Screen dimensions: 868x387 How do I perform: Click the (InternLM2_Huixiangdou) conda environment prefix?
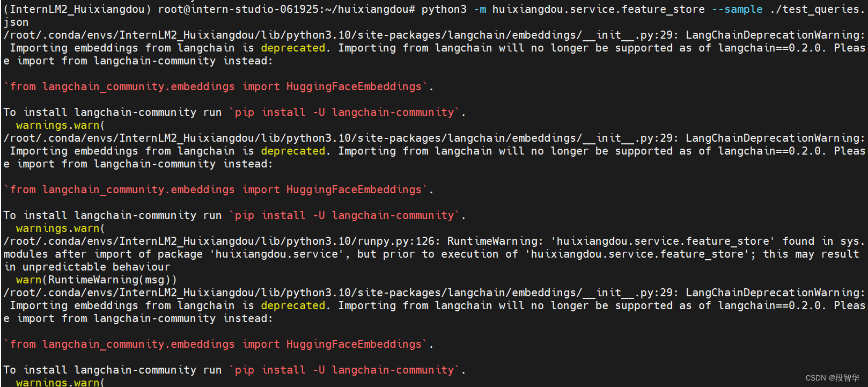[x=77, y=9]
